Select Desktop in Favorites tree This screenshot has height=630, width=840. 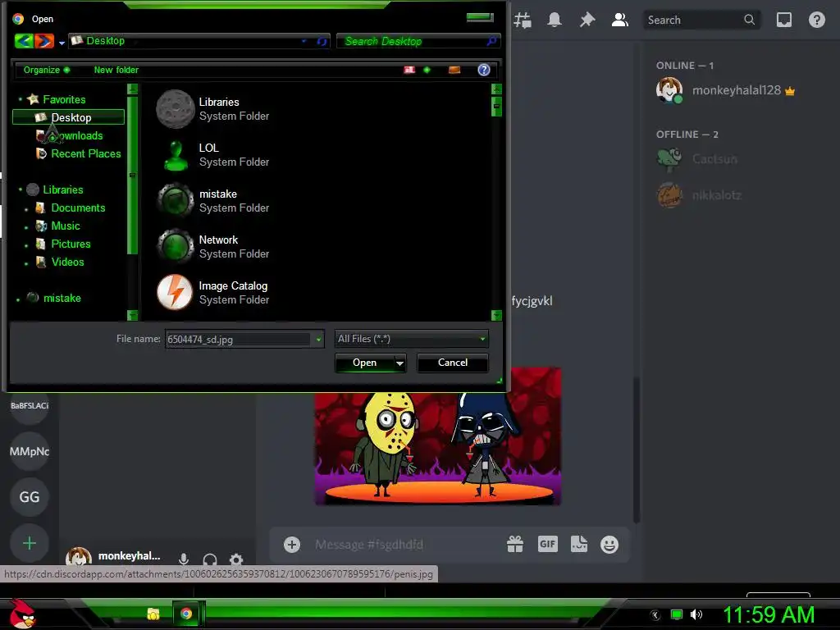69,117
